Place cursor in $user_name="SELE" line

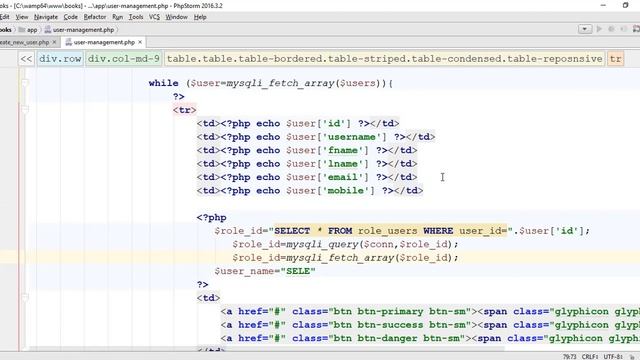pyautogui.click(x=265, y=271)
